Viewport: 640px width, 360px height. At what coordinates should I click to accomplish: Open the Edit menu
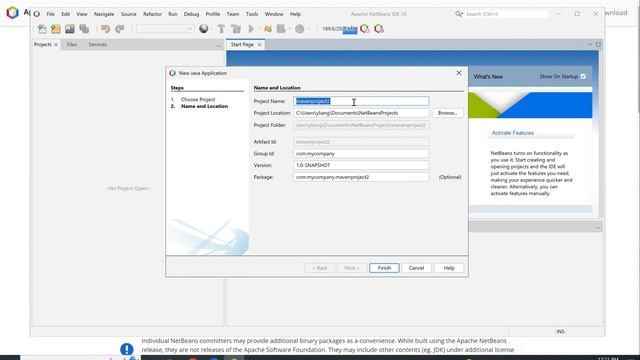tap(66, 14)
